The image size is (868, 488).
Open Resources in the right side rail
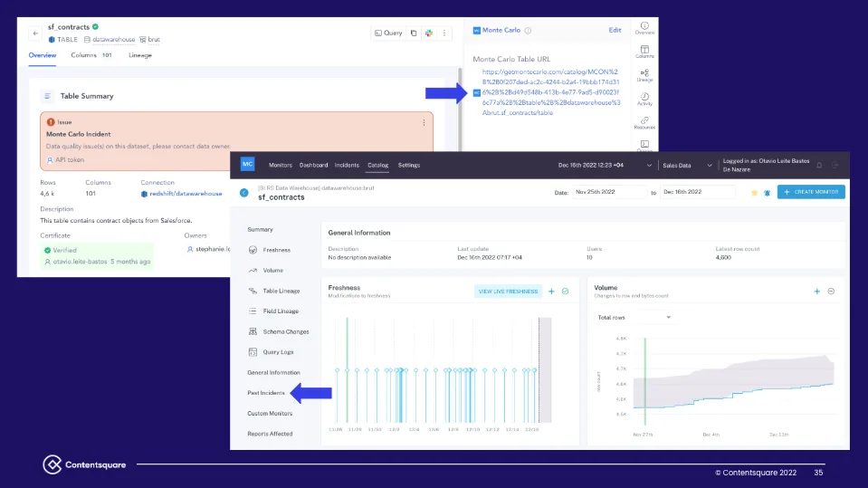pos(645,123)
